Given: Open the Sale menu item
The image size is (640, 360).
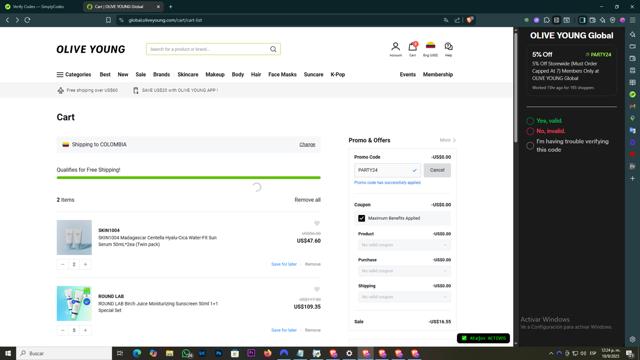Looking at the screenshot, I should 141,75.
